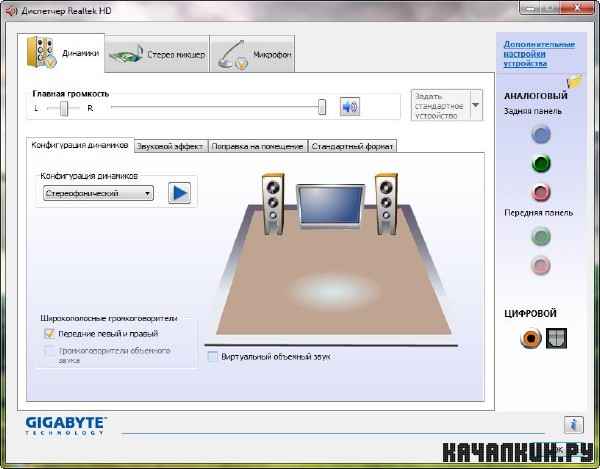Click the Realtek HD title bar speaker icon
Screen dimensions: 600x469
tap(11, 10)
